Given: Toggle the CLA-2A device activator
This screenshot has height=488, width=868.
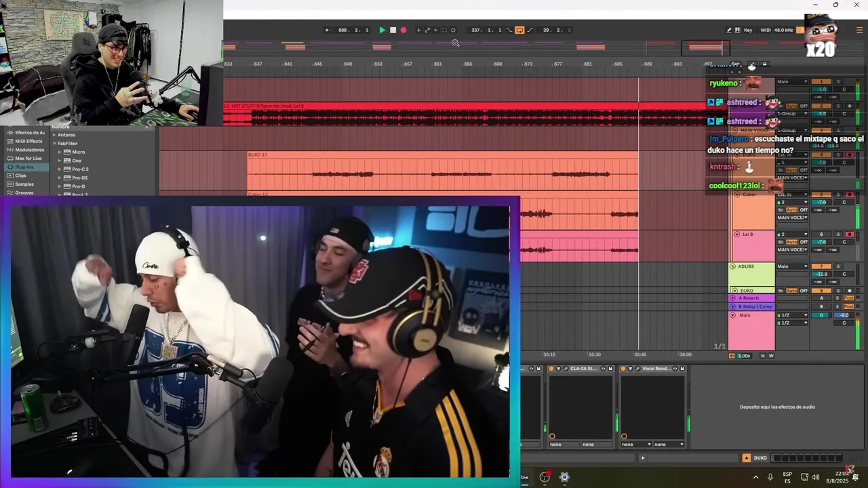Looking at the screenshot, I should tap(551, 369).
